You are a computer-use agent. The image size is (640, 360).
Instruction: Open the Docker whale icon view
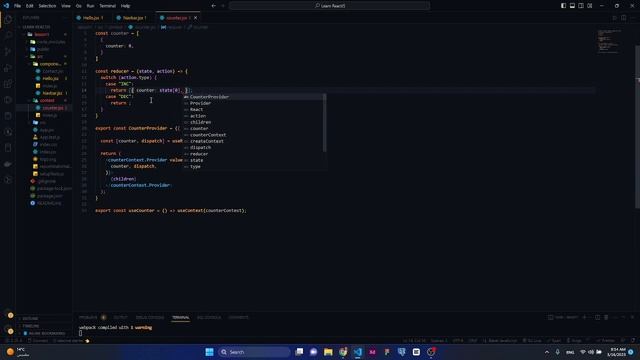(8, 164)
